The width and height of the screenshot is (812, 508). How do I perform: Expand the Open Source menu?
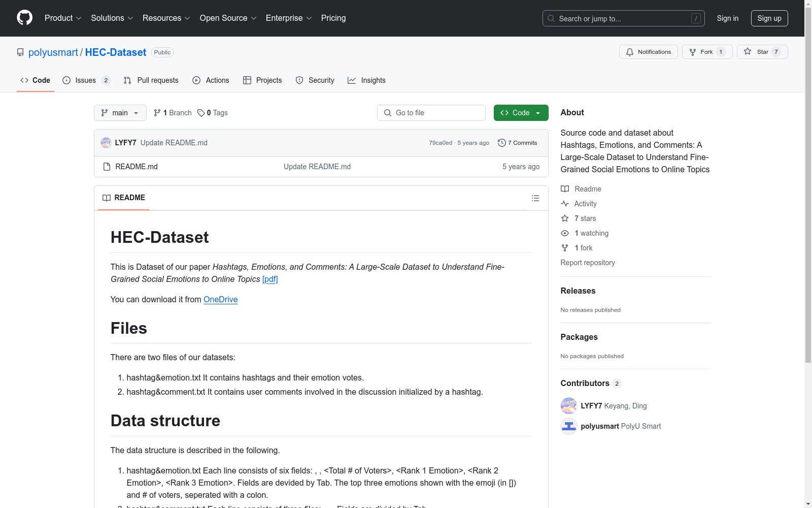click(x=228, y=18)
